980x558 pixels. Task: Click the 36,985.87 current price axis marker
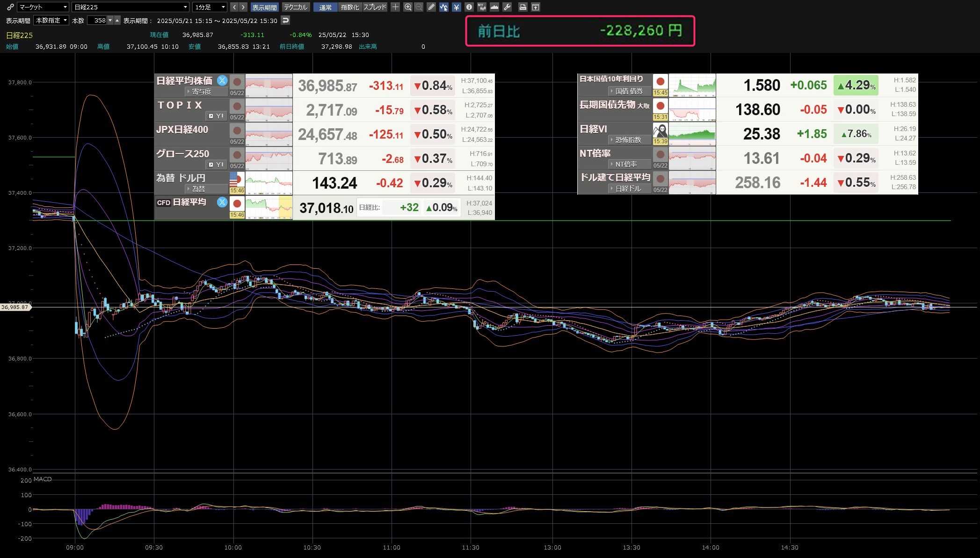tap(15, 307)
